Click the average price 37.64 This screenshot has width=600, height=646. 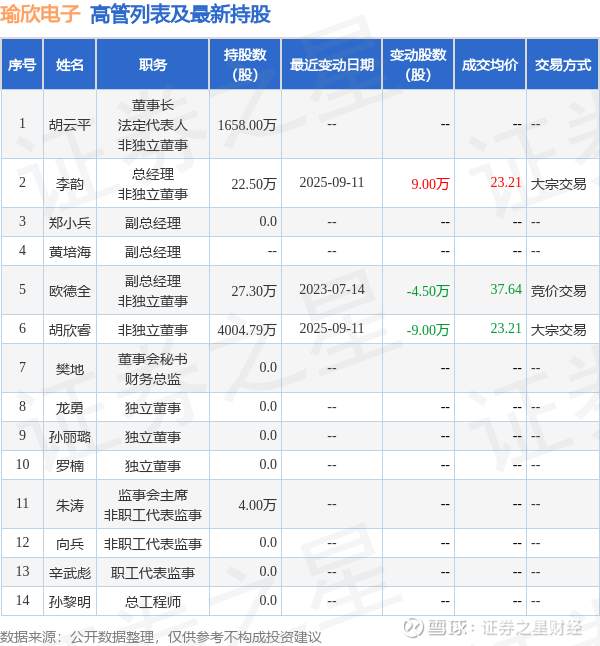(506, 289)
